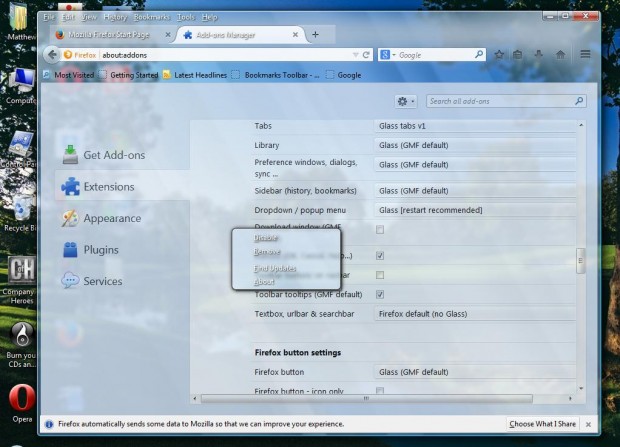The width and height of the screenshot is (620, 447).
Task: Toggle Toolbar tooltips (GMF default) checkbox
Action: click(380, 294)
